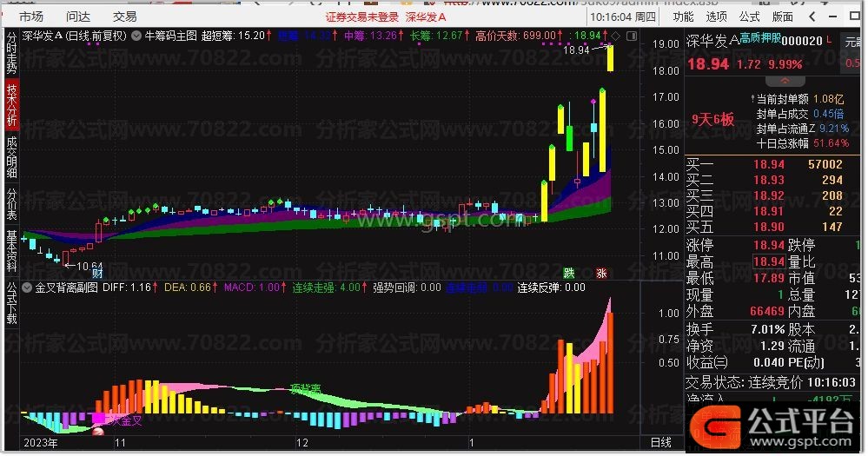This screenshot has width=868, height=456.
Task: Click the 买一 price 18.94
Action: (x=769, y=165)
